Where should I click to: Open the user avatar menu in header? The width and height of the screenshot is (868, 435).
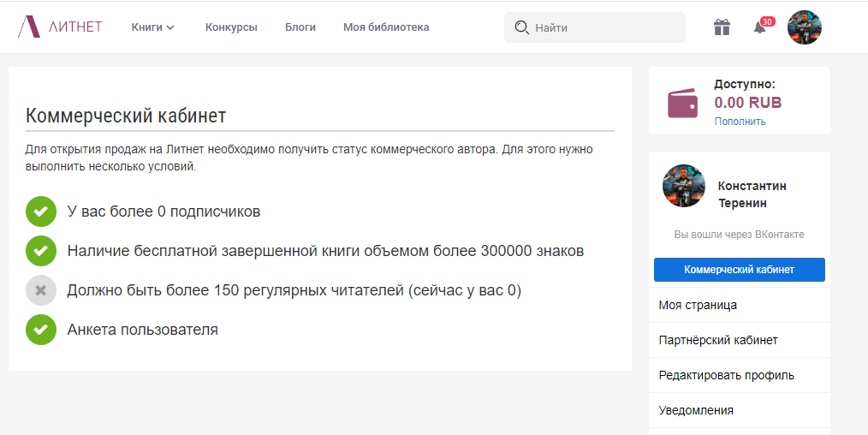pos(805,27)
